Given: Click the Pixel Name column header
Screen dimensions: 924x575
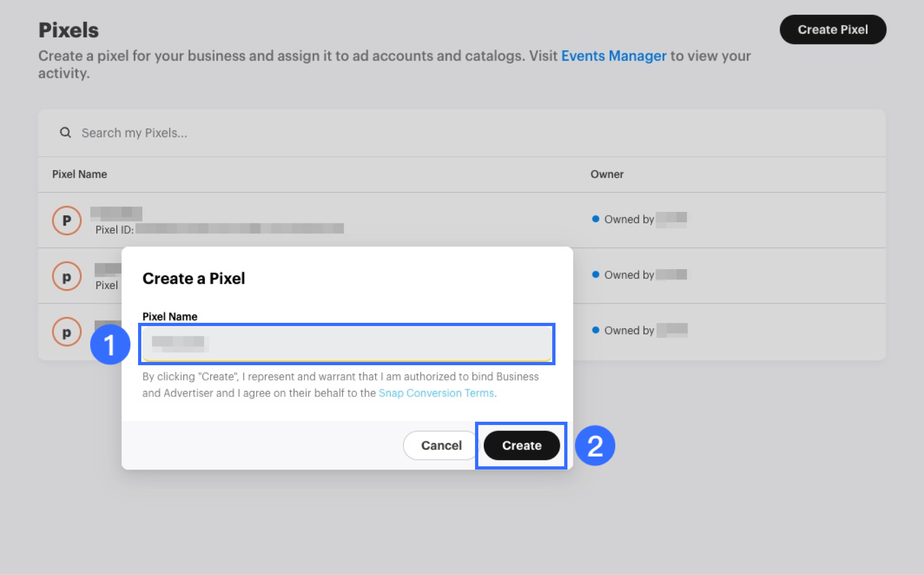Looking at the screenshot, I should click(79, 174).
